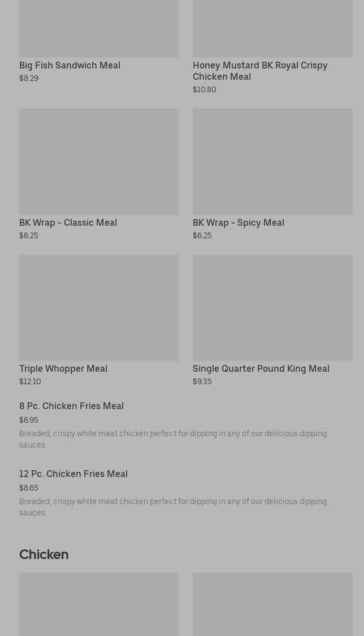This screenshot has height=636, width=364.
Task: Open the Big Fish Sandwich Meal title
Action: 70,66
